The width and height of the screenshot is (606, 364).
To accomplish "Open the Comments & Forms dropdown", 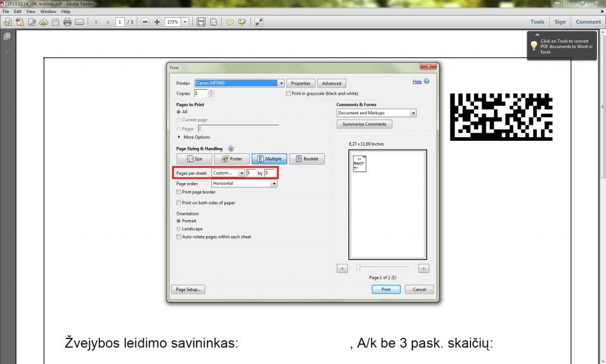I will coord(413,113).
